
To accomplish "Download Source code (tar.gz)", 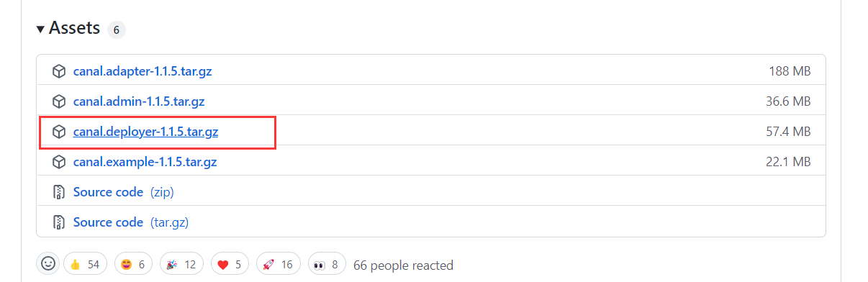I will click(131, 222).
